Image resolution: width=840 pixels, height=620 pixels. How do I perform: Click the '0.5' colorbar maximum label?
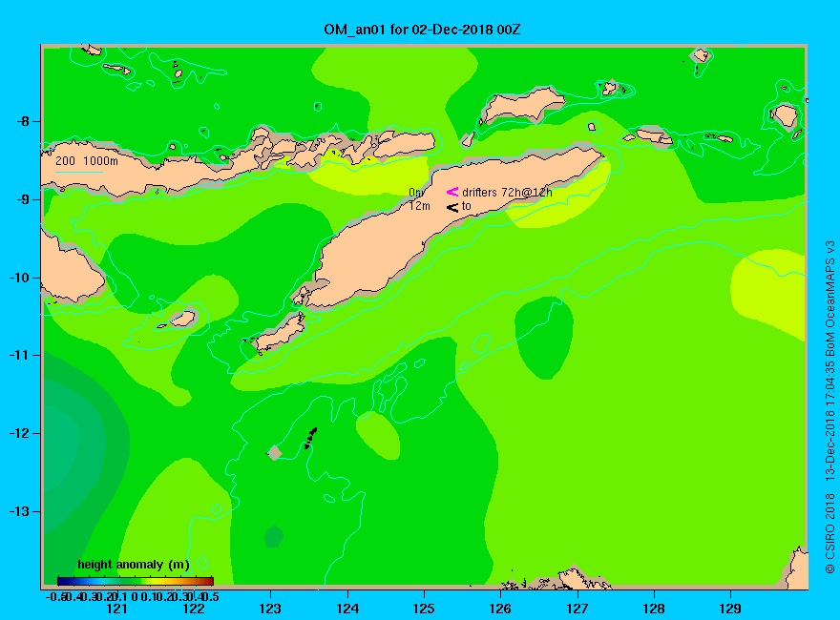point(211,597)
